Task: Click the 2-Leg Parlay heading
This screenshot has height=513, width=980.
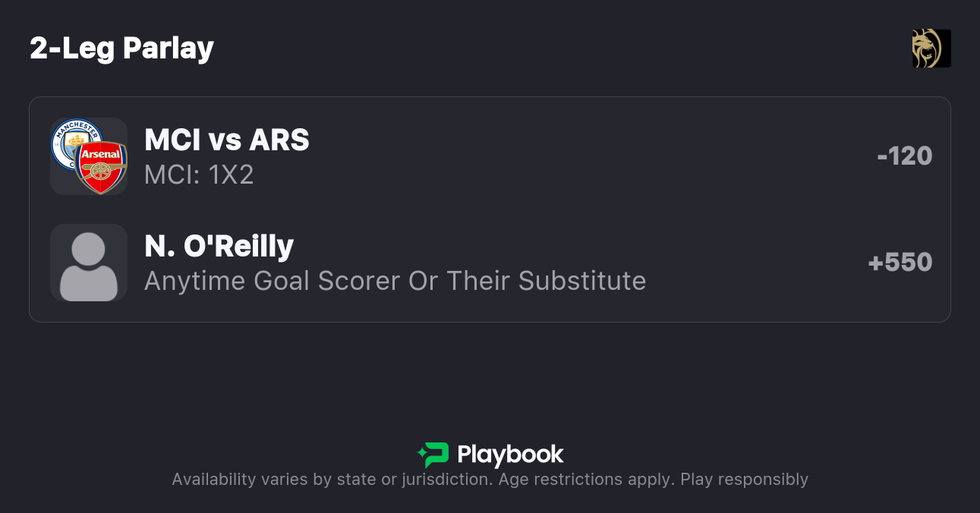Action: point(122,49)
